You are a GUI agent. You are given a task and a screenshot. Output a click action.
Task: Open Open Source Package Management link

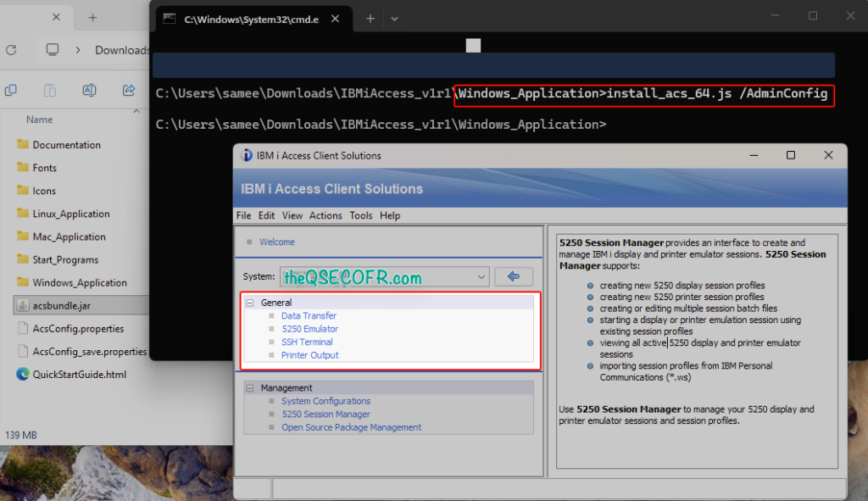point(352,427)
